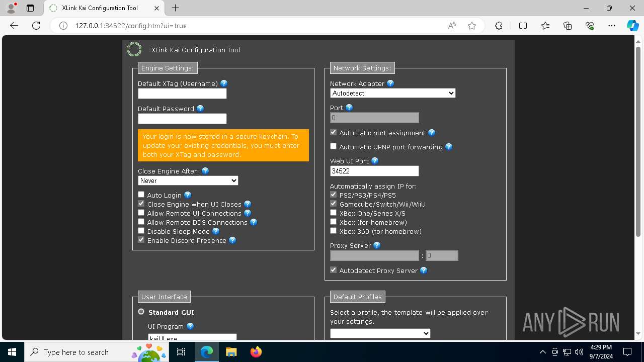Click help icon for Autodetect Proxy Server
Viewport: 644px width, 362px height.
tap(424, 270)
